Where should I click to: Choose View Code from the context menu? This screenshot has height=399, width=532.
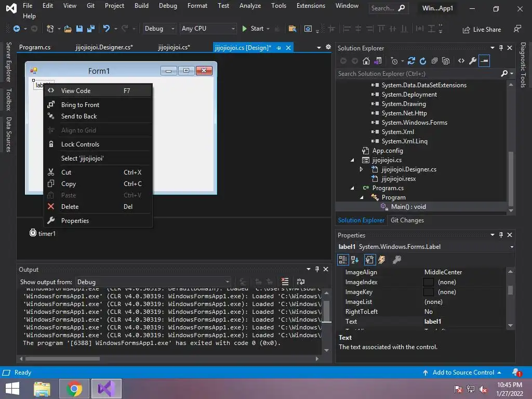pos(98,90)
